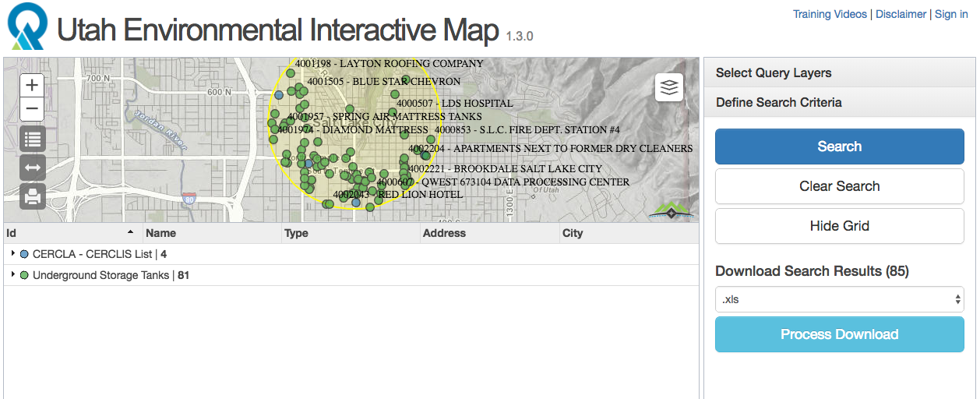Click green Underground Storage Tanks dot
This screenshot has width=980, height=399.
point(24,275)
